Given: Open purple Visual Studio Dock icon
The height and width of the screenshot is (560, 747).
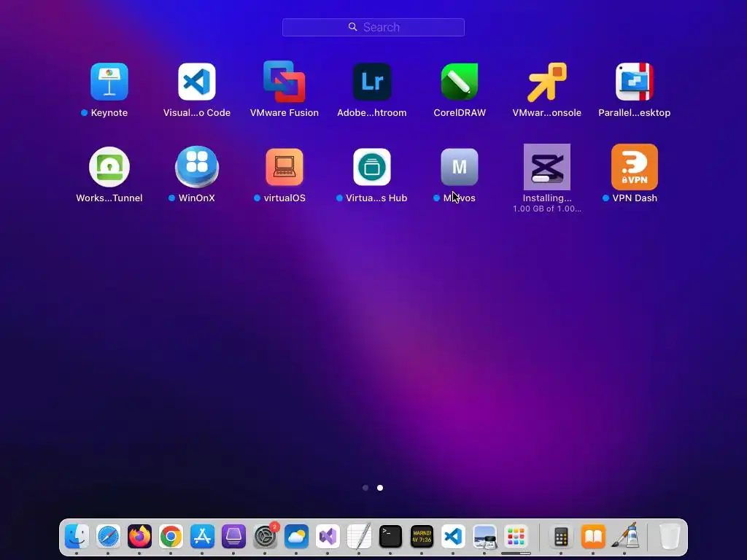Looking at the screenshot, I should [x=328, y=537].
